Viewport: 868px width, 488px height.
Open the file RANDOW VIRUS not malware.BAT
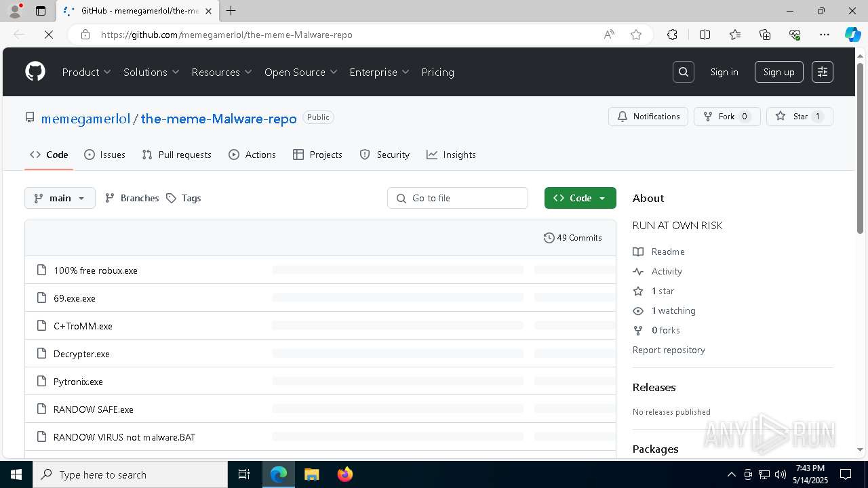[124, 437]
